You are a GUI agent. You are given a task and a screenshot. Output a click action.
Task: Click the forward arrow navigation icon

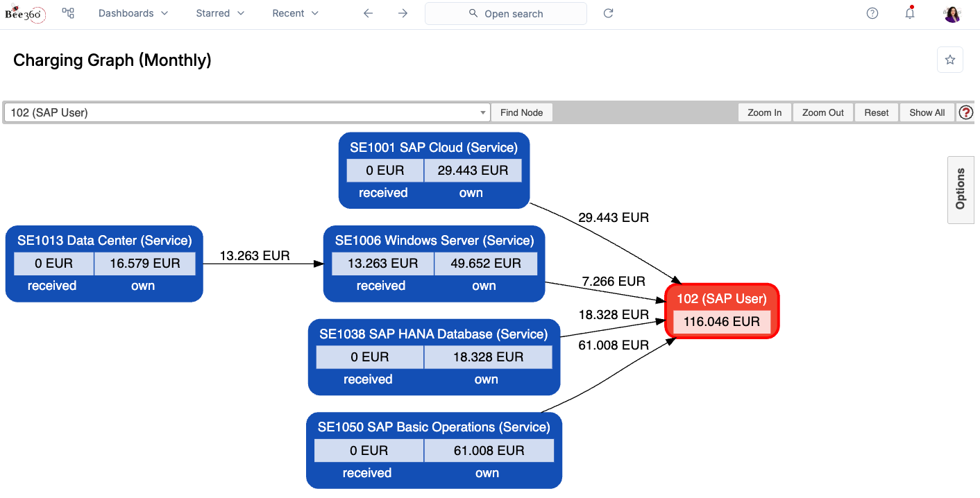[403, 13]
